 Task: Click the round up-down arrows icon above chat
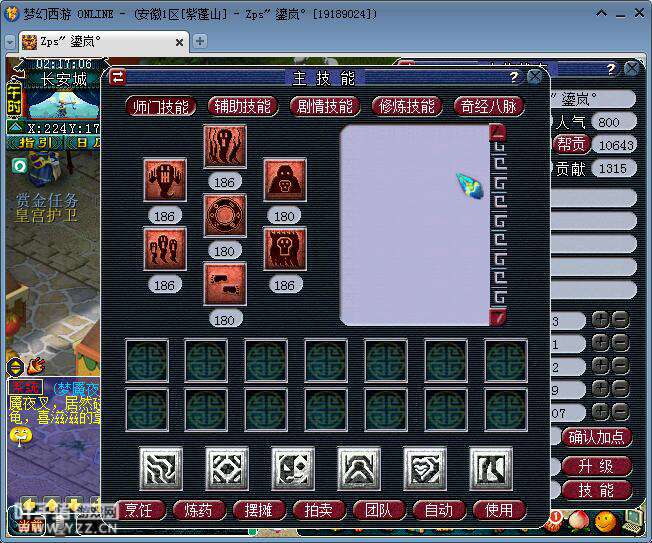click(16, 367)
